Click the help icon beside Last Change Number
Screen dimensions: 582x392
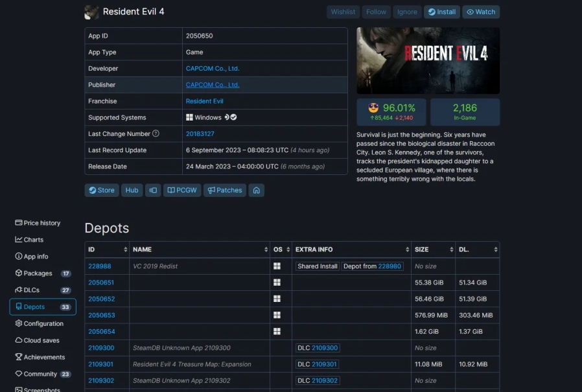click(x=156, y=133)
